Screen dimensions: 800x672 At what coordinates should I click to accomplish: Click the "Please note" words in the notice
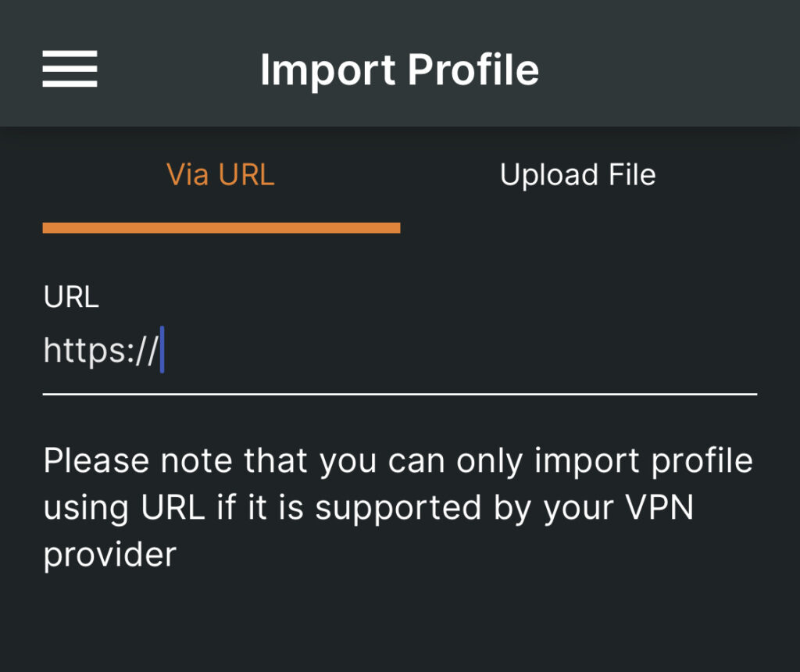pyautogui.click(x=139, y=461)
